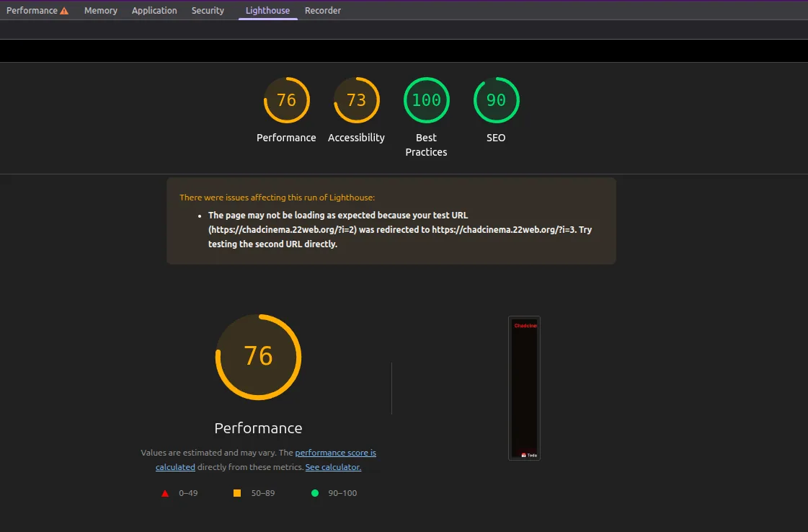
Task: Click the large Performance 76 gauge
Action: pos(258,357)
